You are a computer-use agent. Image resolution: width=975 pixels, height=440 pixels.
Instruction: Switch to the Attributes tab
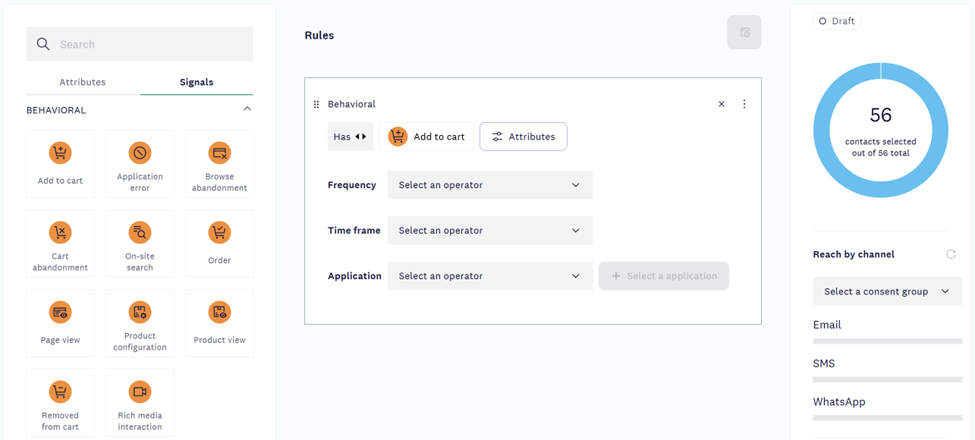tap(82, 82)
